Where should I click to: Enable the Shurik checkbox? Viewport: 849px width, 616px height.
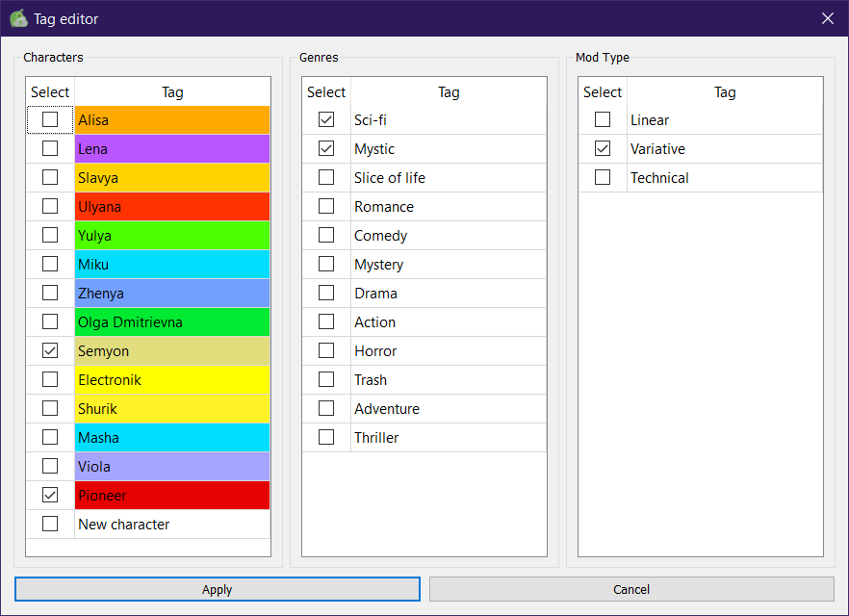[x=50, y=408]
